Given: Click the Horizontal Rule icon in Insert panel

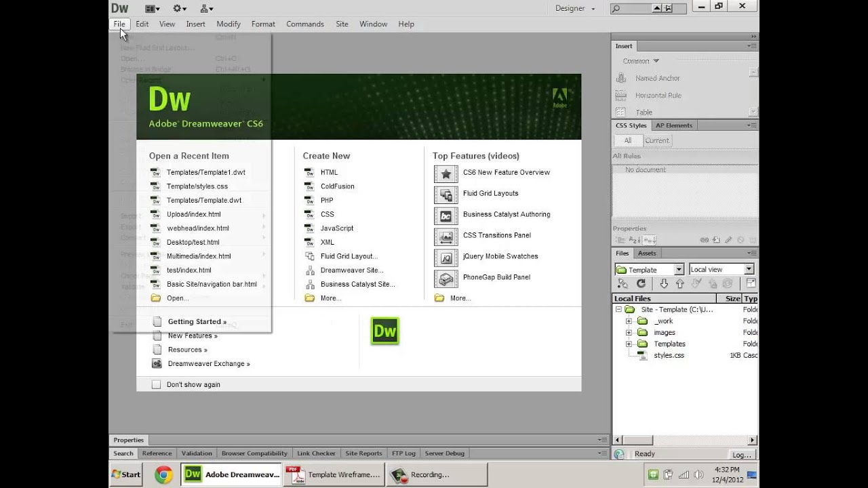Looking at the screenshot, I should coord(621,96).
